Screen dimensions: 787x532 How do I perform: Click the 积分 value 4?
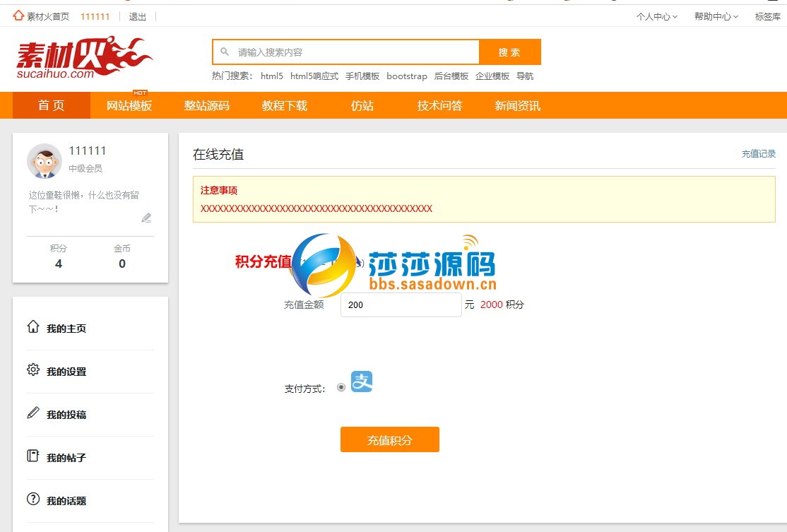tap(58, 264)
